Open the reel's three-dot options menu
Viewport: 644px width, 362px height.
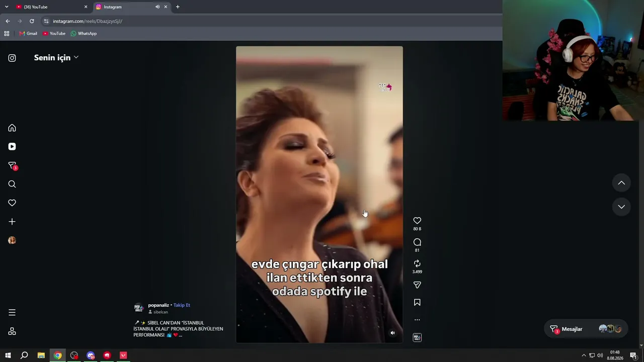pyautogui.click(x=417, y=320)
